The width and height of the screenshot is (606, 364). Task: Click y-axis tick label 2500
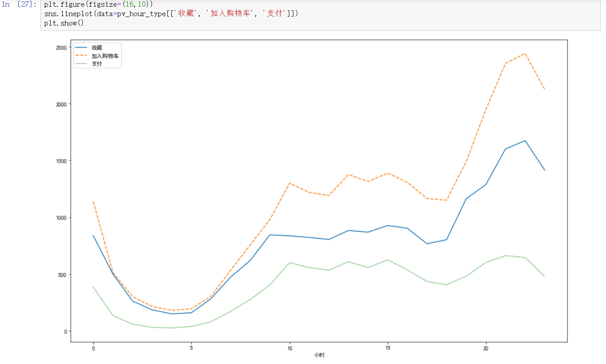point(61,48)
